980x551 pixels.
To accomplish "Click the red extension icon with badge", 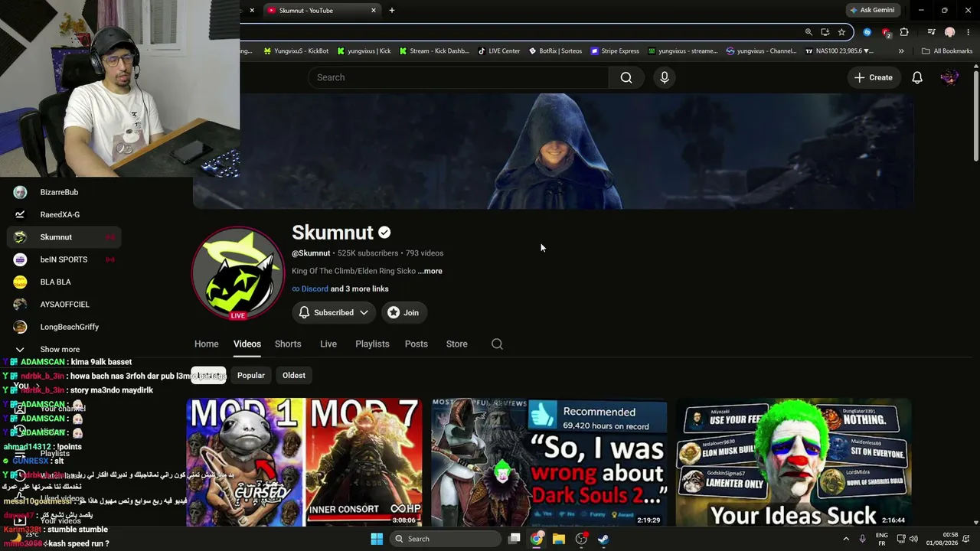I will point(886,32).
